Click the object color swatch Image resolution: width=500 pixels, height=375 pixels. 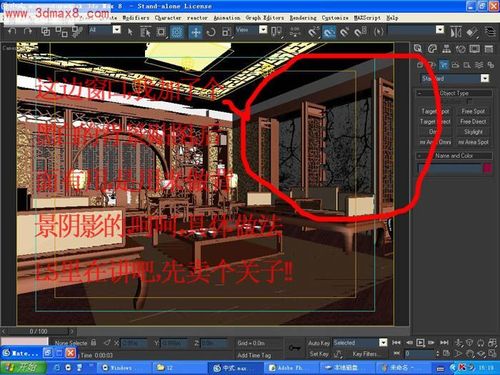488,168
